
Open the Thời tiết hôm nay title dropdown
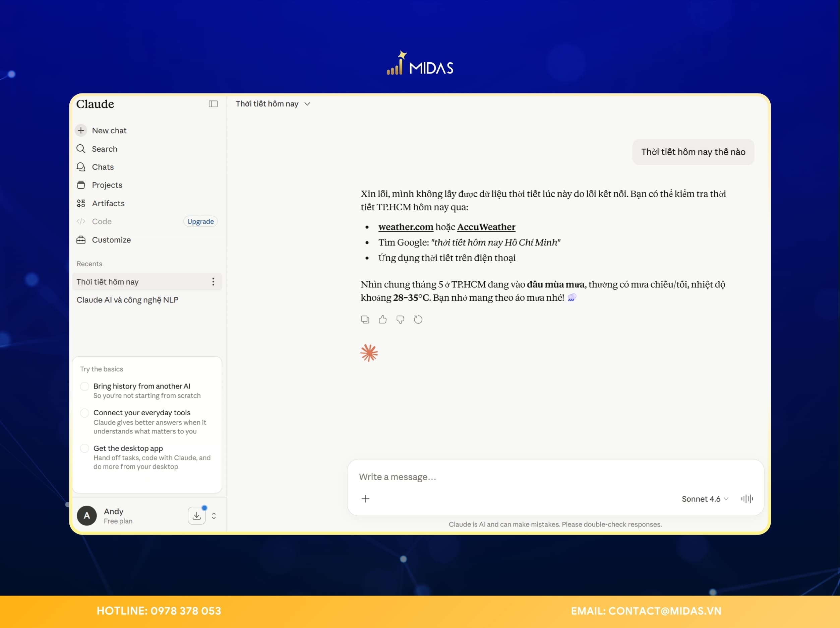(273, 104)
